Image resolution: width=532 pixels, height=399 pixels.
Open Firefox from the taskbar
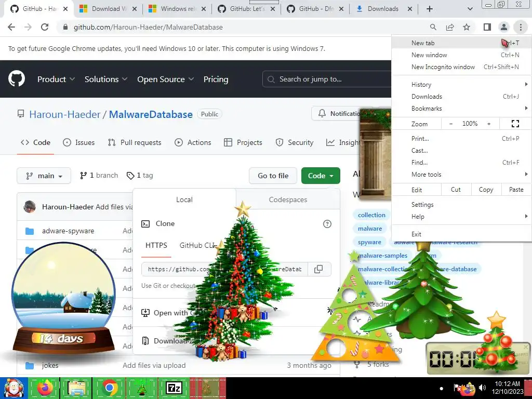click(45, 388)
